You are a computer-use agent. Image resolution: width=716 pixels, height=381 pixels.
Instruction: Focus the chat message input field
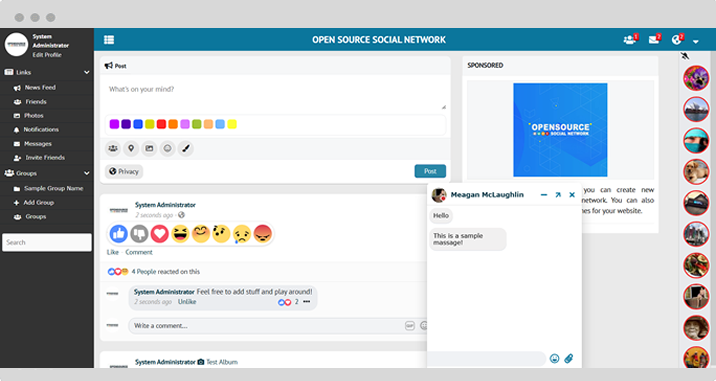[x=487, y=359]
